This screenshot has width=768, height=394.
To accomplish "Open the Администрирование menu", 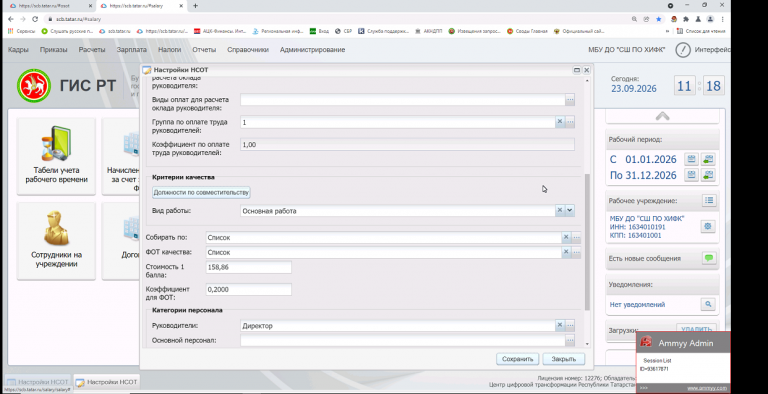I will tap(312, 49).
